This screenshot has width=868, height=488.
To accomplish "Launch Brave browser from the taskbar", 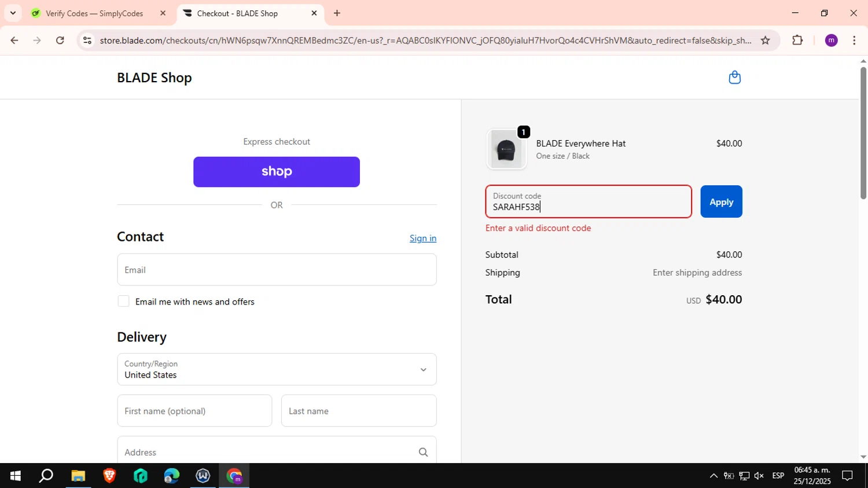I will coord(109,476).
